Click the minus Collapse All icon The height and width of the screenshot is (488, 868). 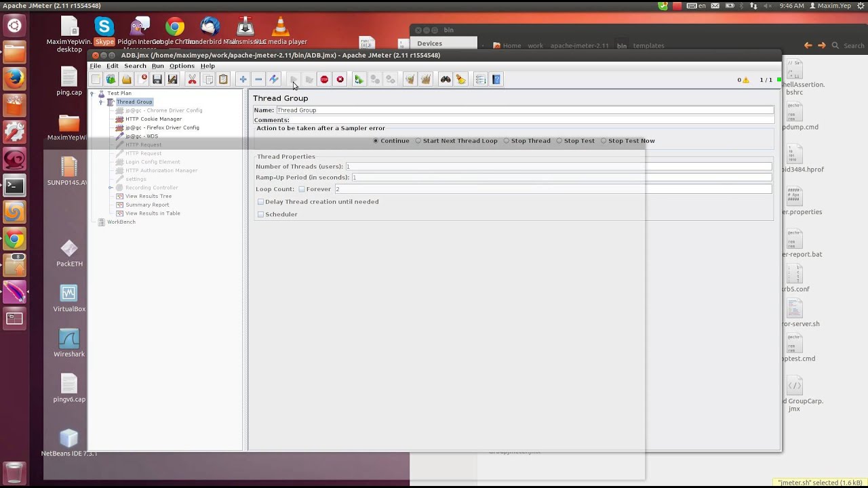pyautogui.click(x=258, y=79)
